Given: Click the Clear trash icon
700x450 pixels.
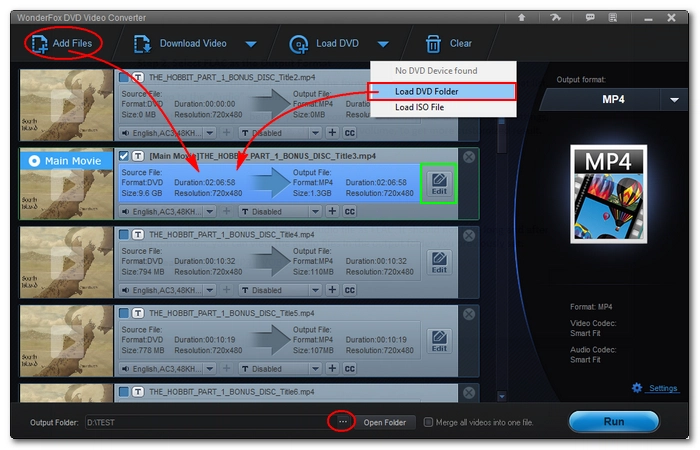Looking at the screenshot, I should 433,44.
